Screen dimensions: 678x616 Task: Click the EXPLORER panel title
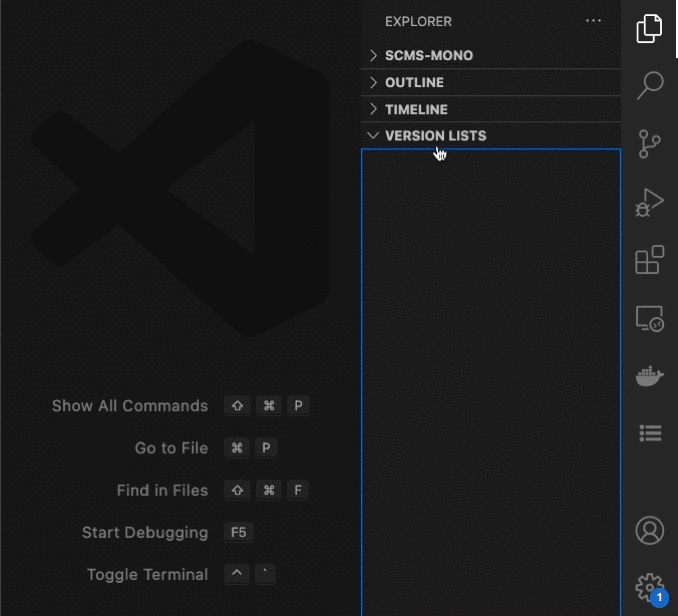pyautogui.click(x=418, y=22)
